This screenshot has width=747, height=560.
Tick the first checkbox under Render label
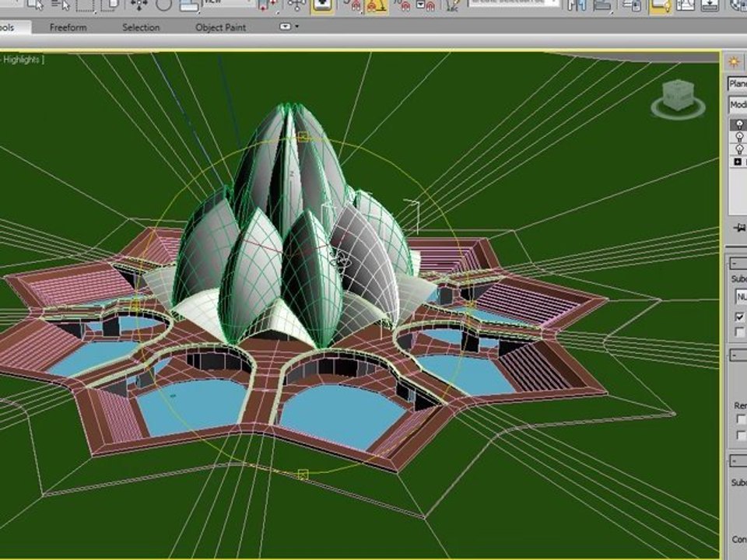point(740,419)
